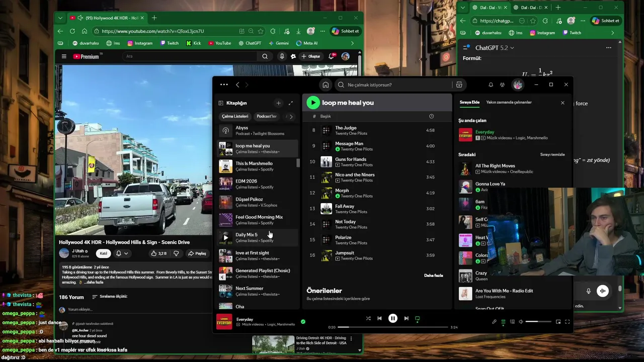Open 'Feel Good Morning Mix' playlist
This screenshot has height=362, width=644.
(258, 220)
